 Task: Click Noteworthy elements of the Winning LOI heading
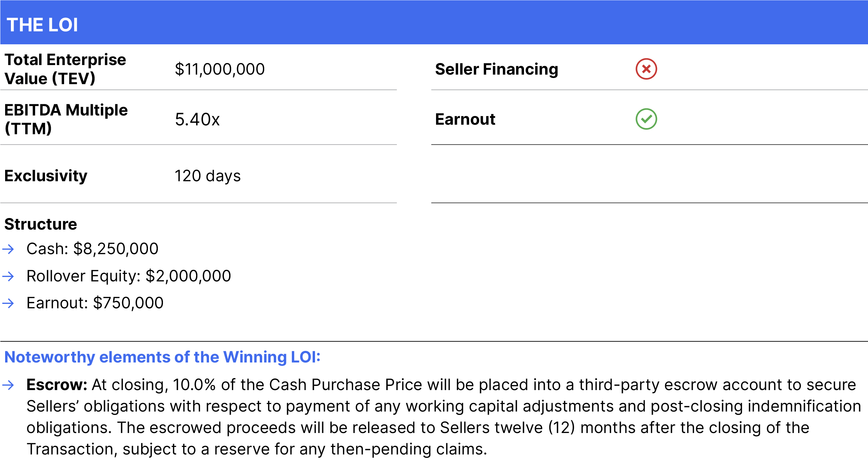click(x=162, y=357)
